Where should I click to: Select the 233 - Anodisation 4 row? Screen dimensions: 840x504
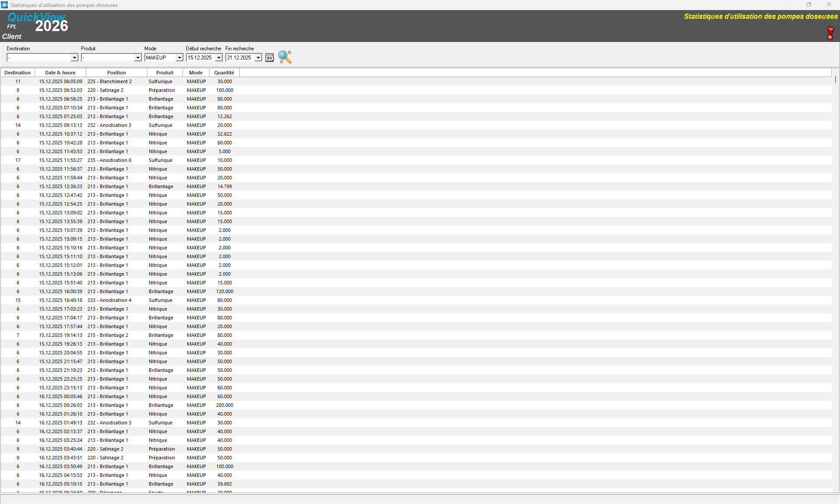click(x=109, y=300)
